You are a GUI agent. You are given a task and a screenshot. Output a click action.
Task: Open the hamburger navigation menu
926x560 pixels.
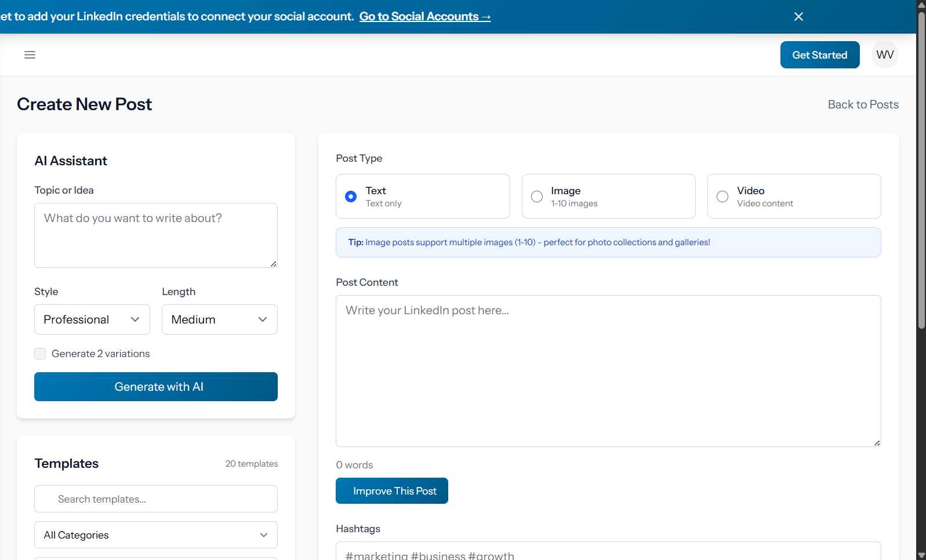(30, 54)
